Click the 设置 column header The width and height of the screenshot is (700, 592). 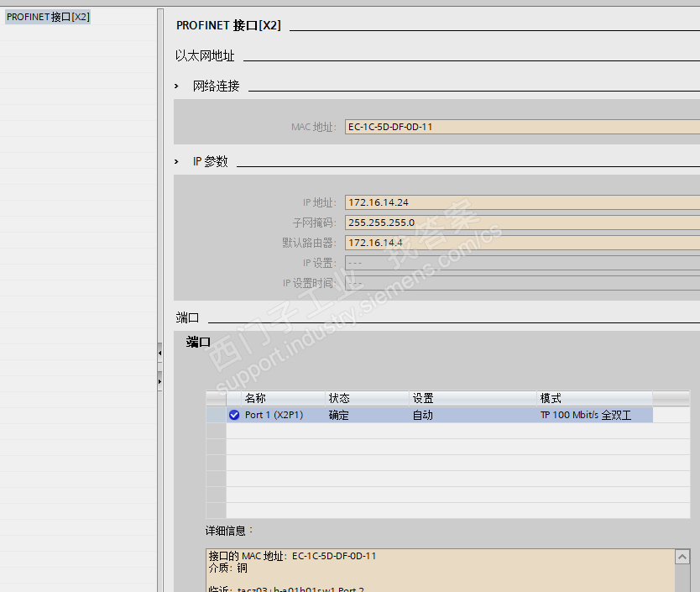coord(473,398)
